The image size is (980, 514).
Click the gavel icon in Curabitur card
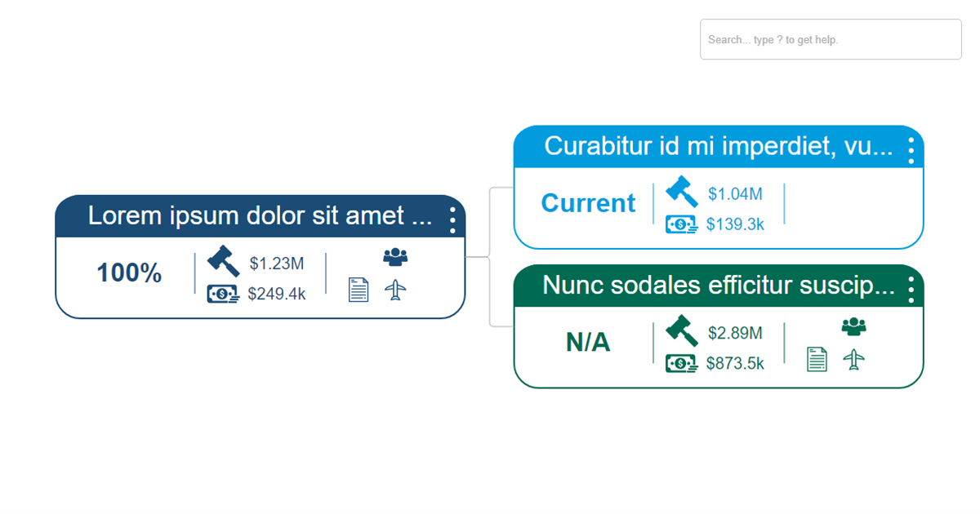[x=682, y=192]
